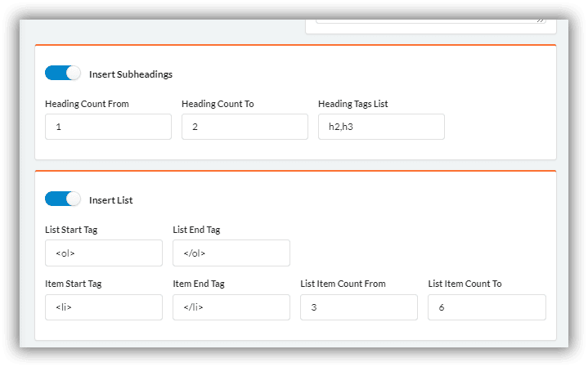Click the Heading Count From field

[109, 127]
